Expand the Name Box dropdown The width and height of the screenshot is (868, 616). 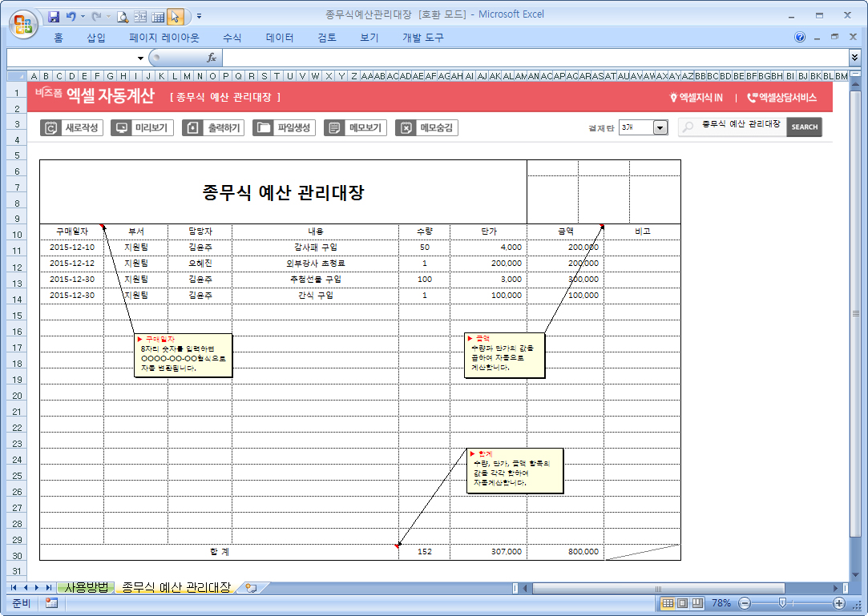coord(140,58)
